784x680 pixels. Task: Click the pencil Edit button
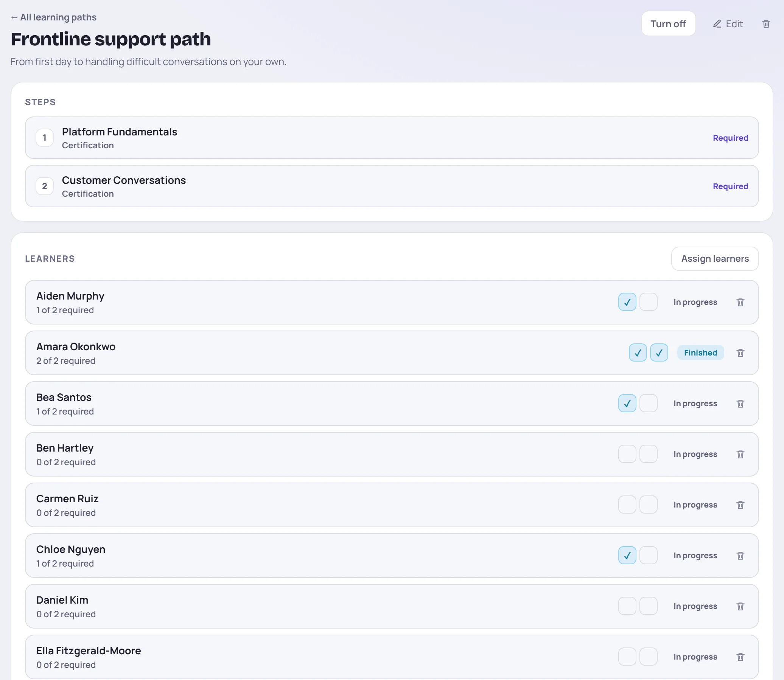point(727,24)
